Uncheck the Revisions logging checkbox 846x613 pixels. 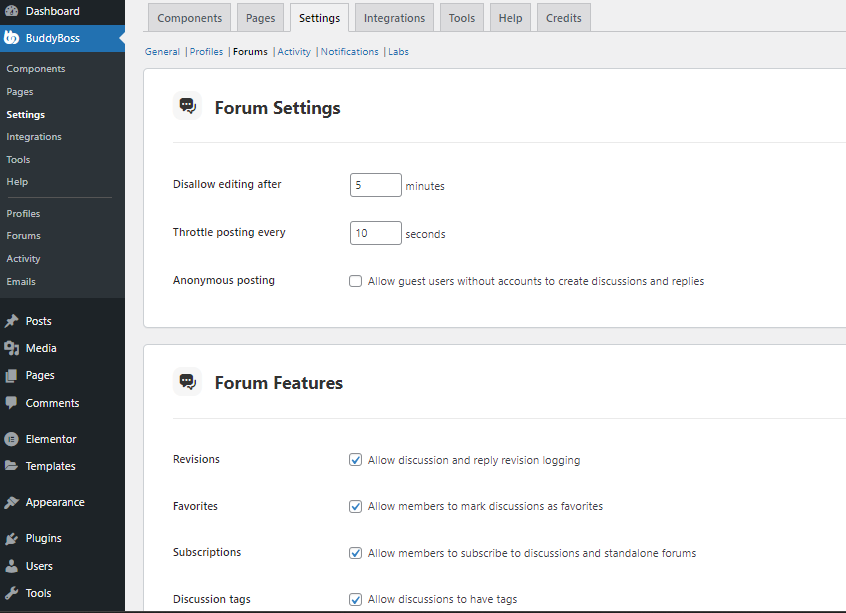point(355,460)
